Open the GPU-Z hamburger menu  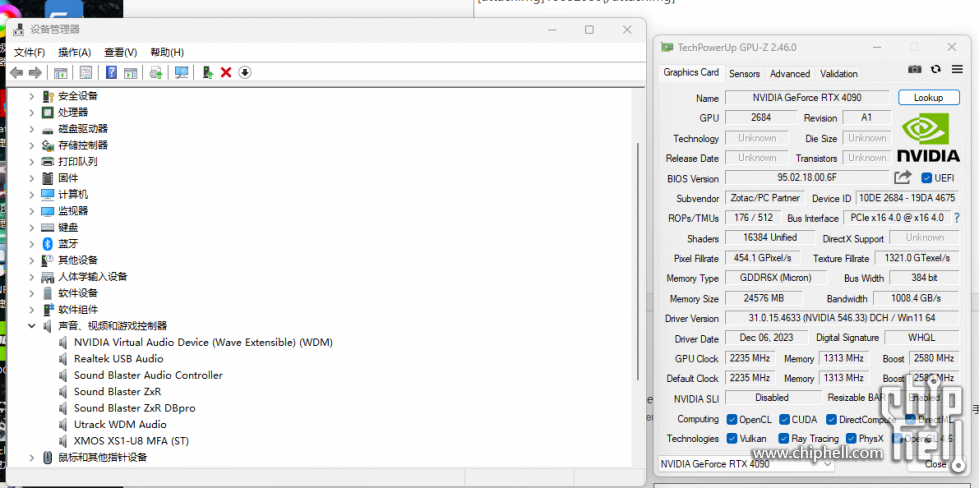pyautogui.click(x=957, y=69)
